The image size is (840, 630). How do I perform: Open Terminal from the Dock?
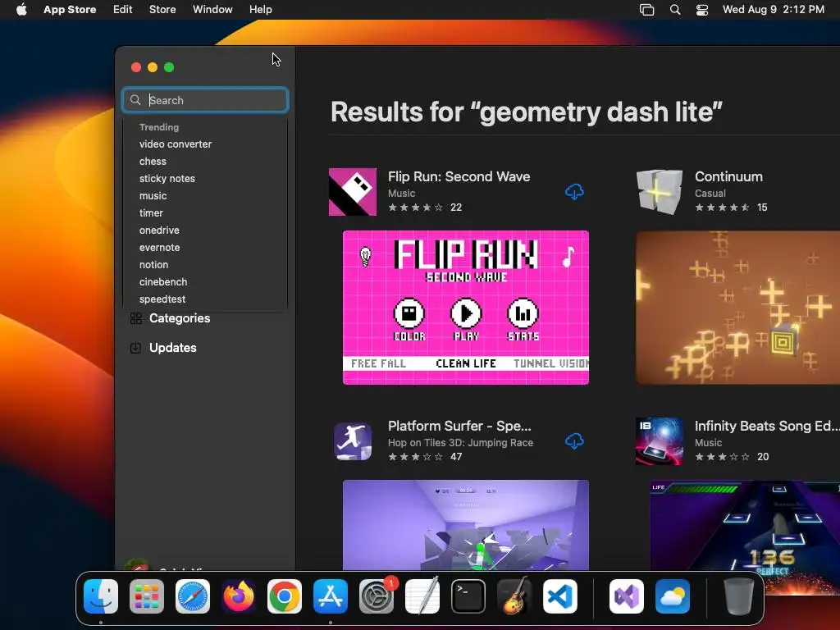468,596
